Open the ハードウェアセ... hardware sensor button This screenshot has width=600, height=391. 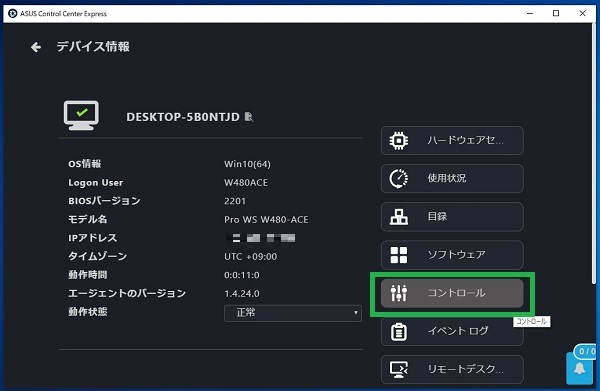(x=452, y=140)
